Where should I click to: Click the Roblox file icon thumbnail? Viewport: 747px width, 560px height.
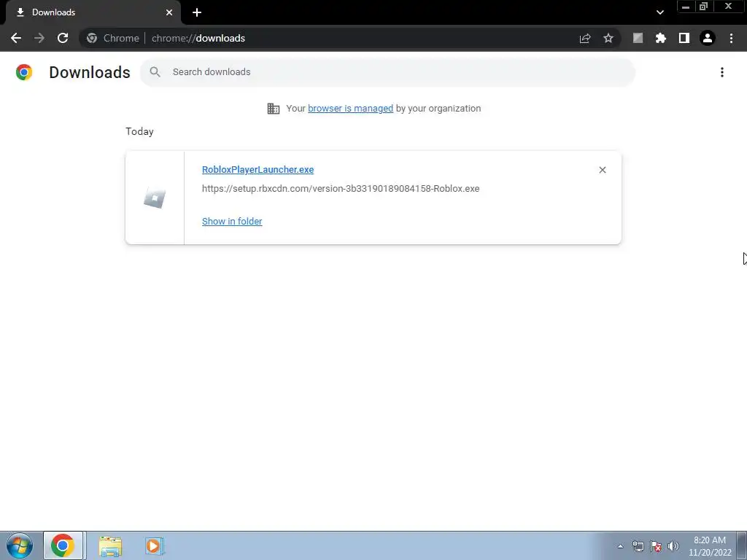(155, 198)
